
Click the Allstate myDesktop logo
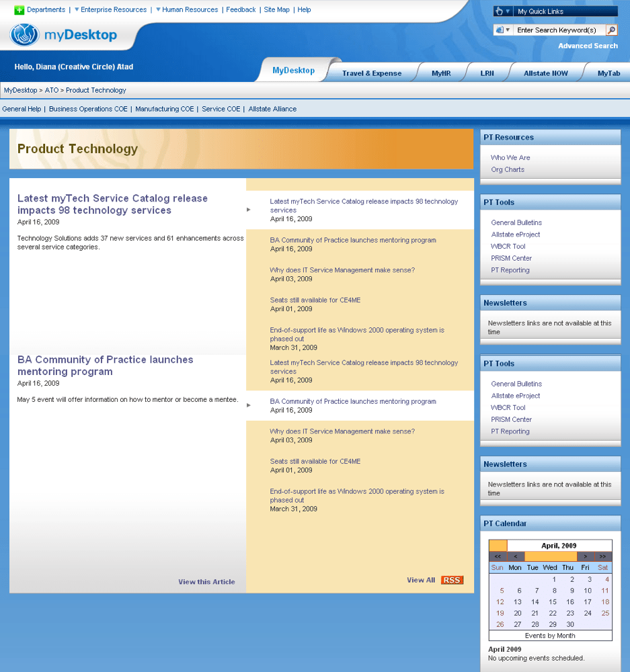pos(63,35)
